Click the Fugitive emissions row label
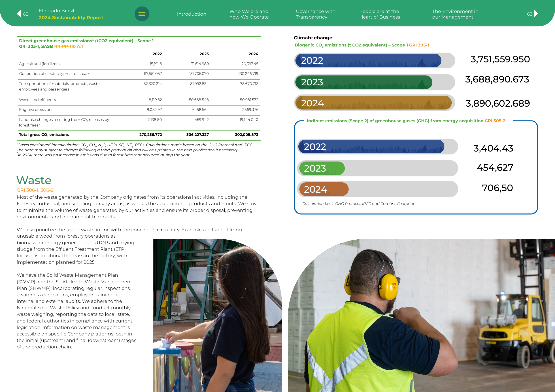555x392 pixels. [x=36, y=110]
